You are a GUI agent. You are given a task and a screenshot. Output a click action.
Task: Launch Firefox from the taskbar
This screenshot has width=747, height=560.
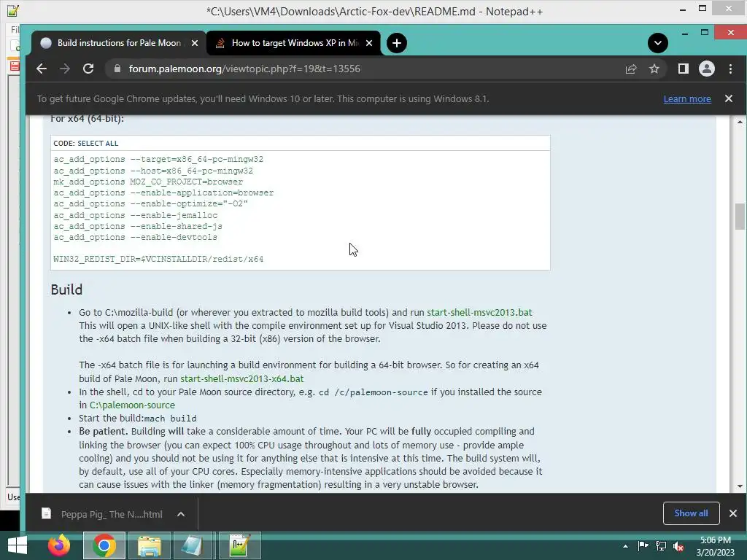tap(59, 545)
